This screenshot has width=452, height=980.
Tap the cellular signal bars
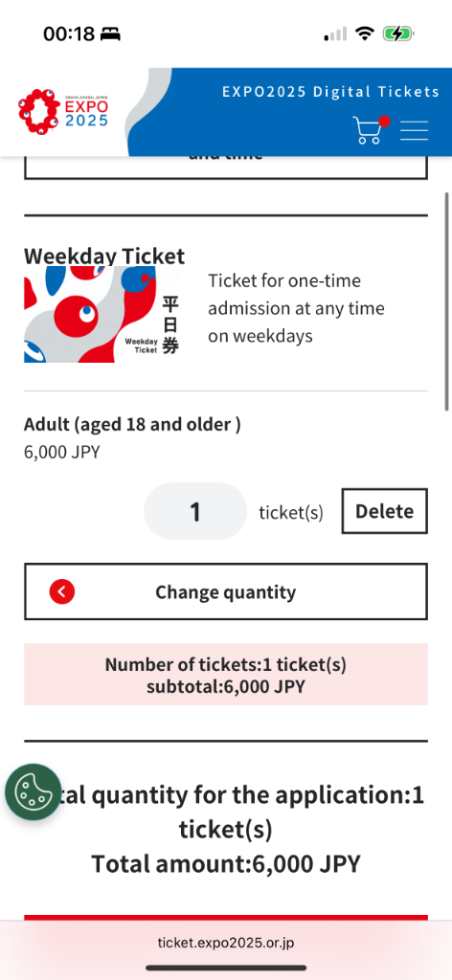tap(335, 34)
